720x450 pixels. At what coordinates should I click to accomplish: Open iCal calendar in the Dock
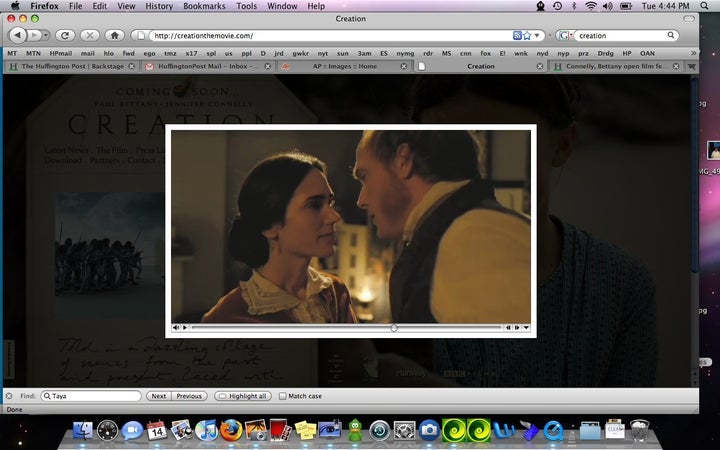[x=157, y=431]
